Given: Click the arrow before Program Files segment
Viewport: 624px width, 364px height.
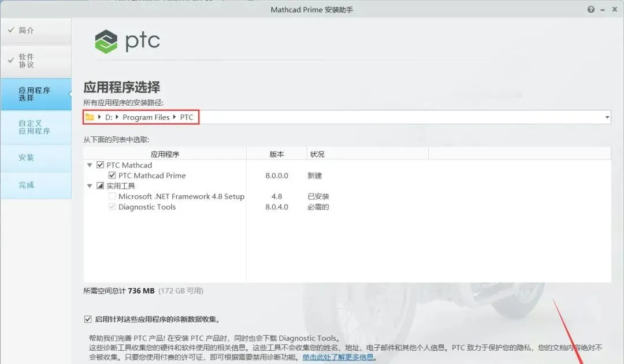Looking at the screenshot, I should pyautogui.click(x=117, y=117).
